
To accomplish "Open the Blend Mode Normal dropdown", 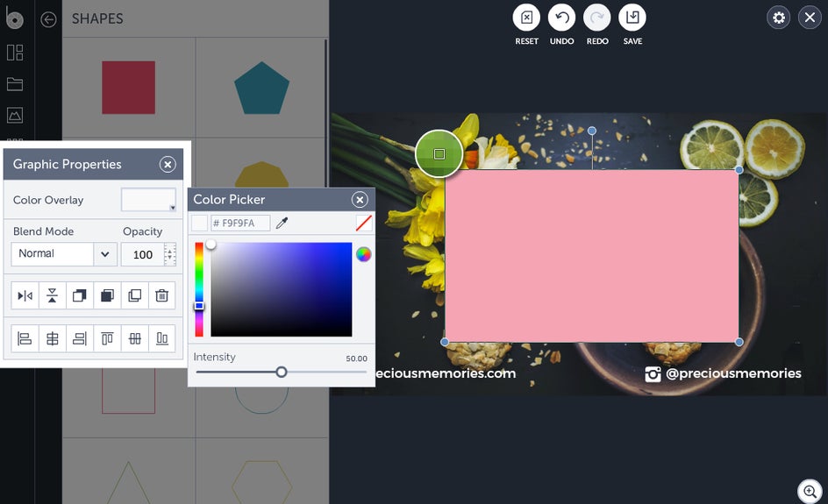I will coord(64,254).
